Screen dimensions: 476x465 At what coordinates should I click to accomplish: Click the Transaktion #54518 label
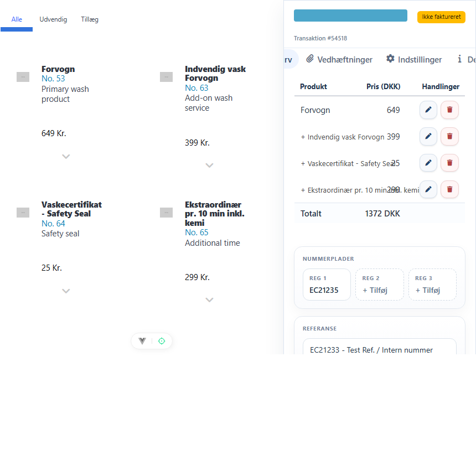[x=320, y=38]
